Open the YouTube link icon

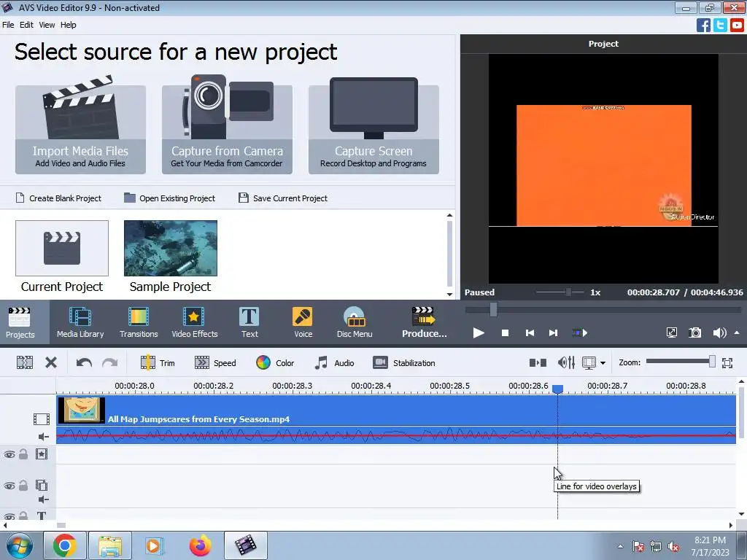[737, 25]
